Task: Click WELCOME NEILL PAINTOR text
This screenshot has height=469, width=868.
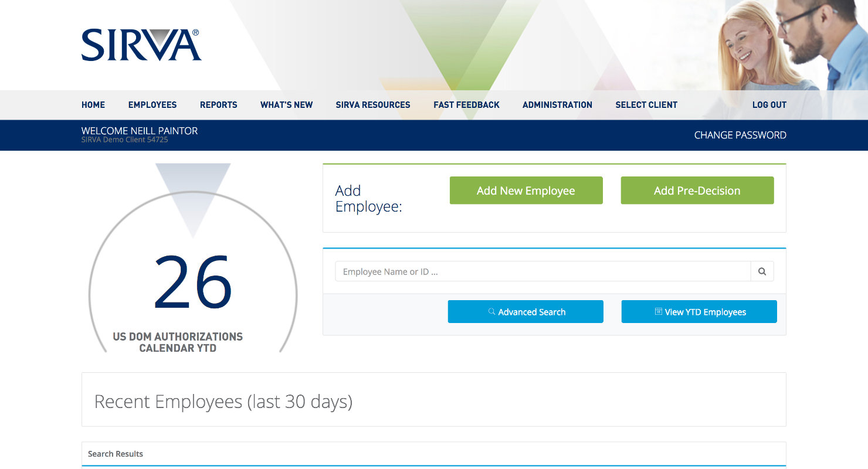Action: [140, 131]
